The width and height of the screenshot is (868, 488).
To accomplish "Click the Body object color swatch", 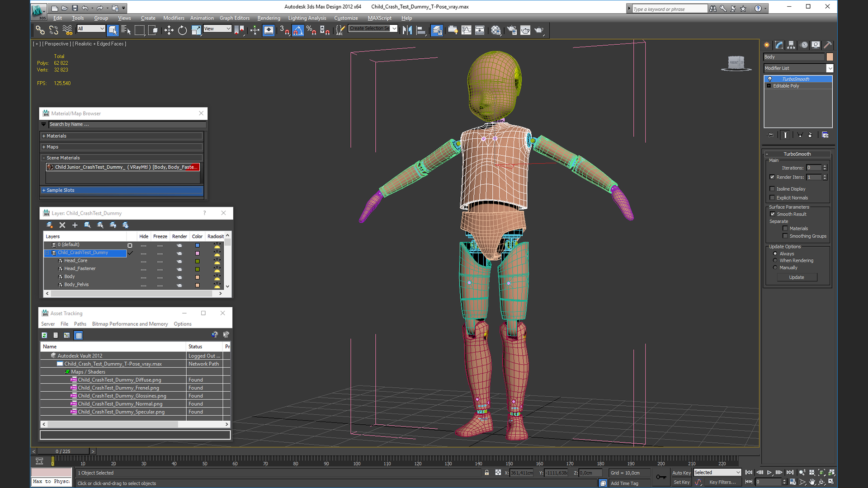I will point(830,57).
